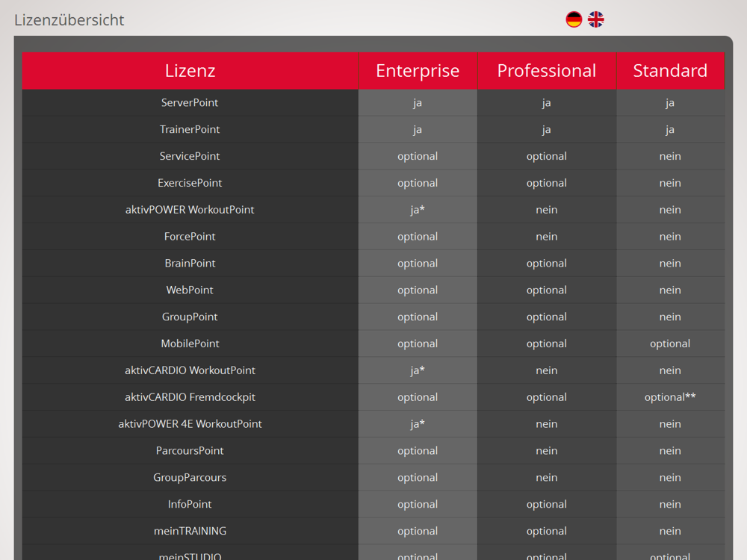Click GroupPoint's Standard 'nein' cell
747x560 pixels.
point(670,317)
